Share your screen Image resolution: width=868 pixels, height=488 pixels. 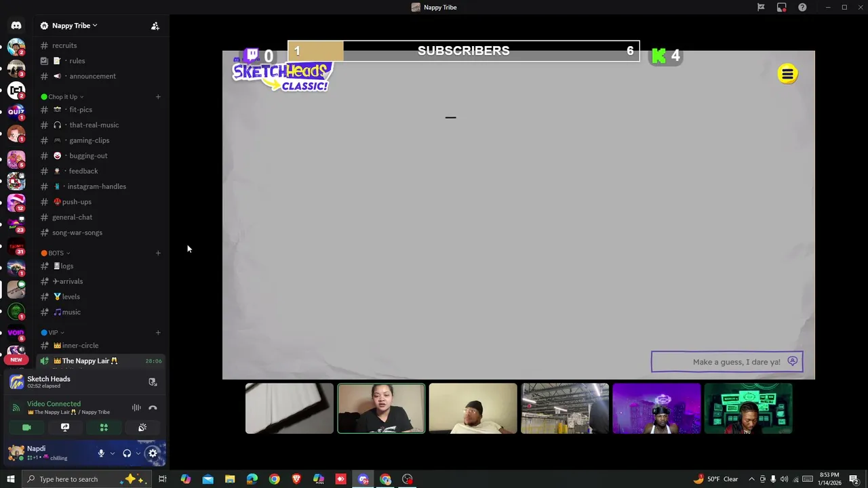tap(65, 428)
